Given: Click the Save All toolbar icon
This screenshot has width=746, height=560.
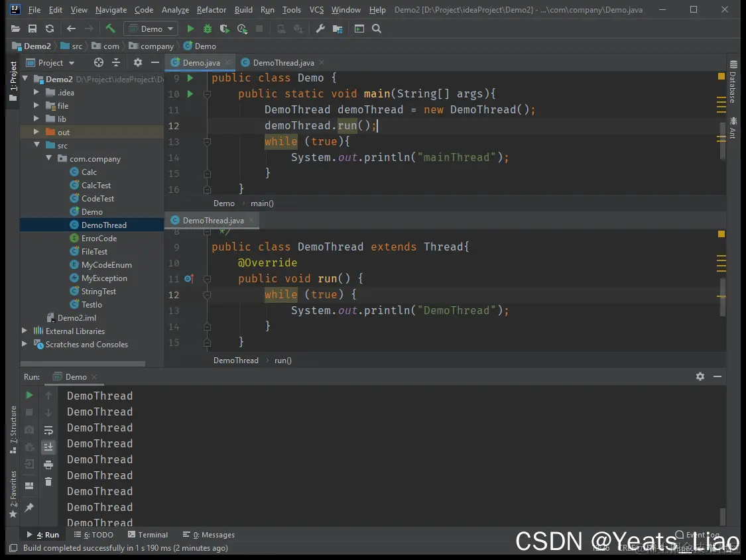Looking at the screenshot, I should coord(32,29).
